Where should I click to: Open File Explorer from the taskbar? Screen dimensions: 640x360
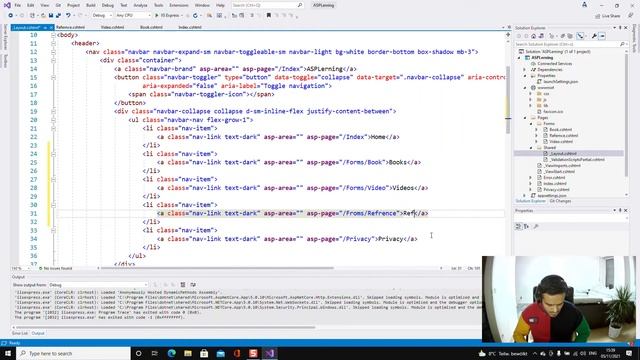188,353
